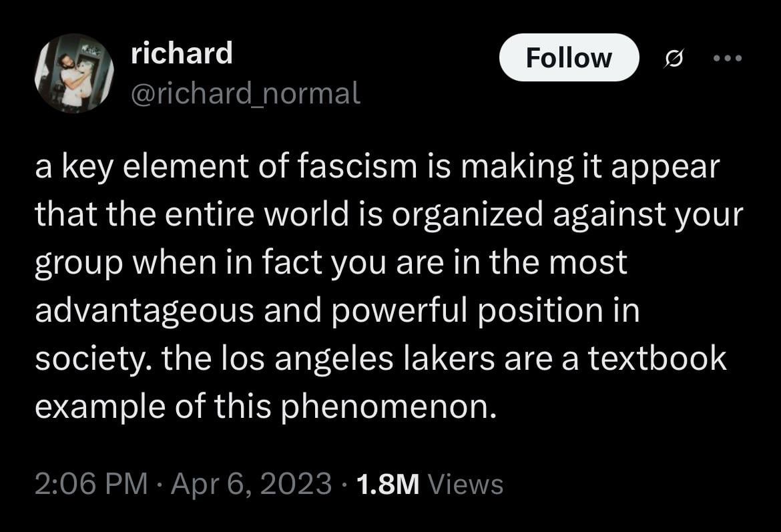Open richard's profile via the display name
781x532 pixels.
[182, 53]
